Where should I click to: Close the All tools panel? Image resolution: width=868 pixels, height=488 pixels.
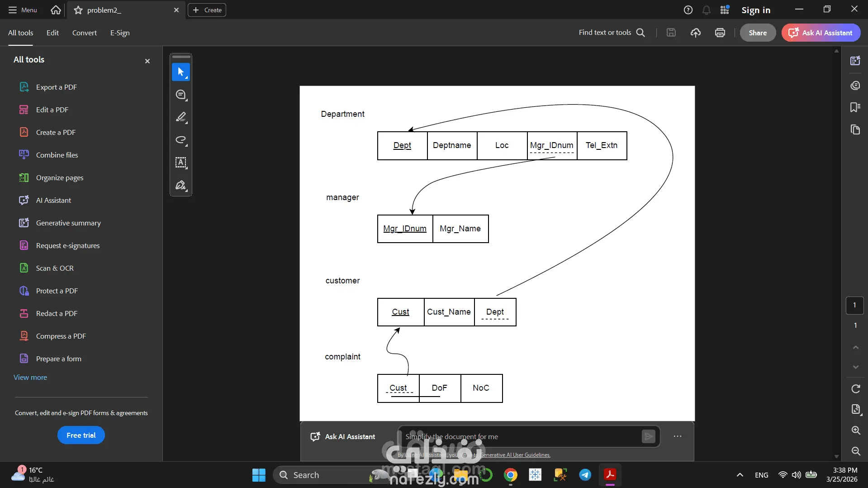pos(147,61)
